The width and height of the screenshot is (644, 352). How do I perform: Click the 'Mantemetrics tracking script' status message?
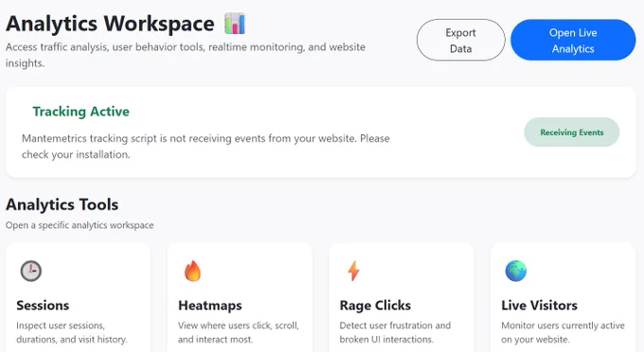pyautogui.click(x=206, y=147)
